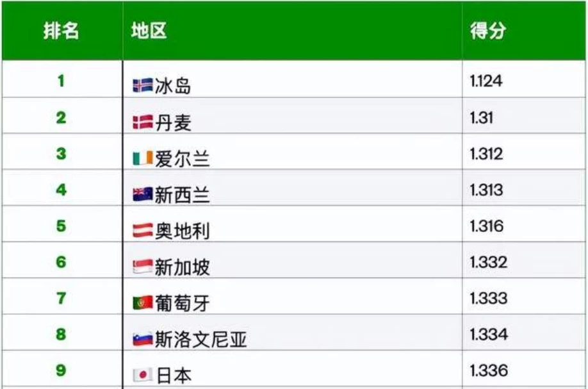The image size is (588, 389).
Task: Click the New Zealand flag icon
Action: (x=143, y=194)
